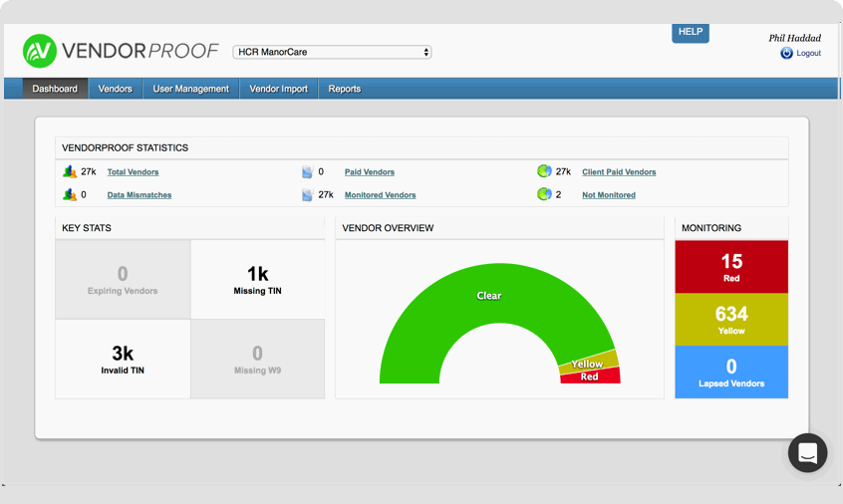Image resolution: width=843 pixels, height=504 pixels.
Task: Select the red 15 Red monitoring tile
Action: click(x=731, y=267)
